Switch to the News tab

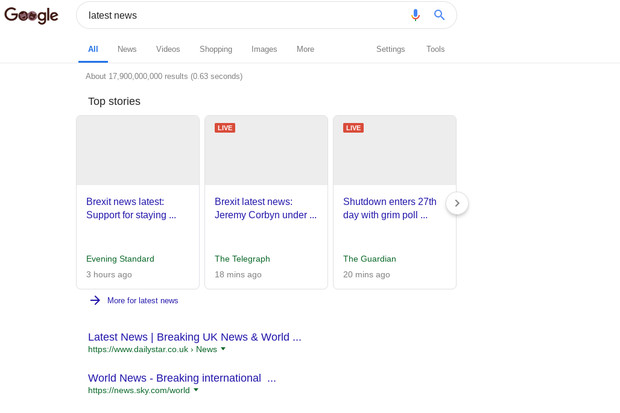click(x=127, y=49)
